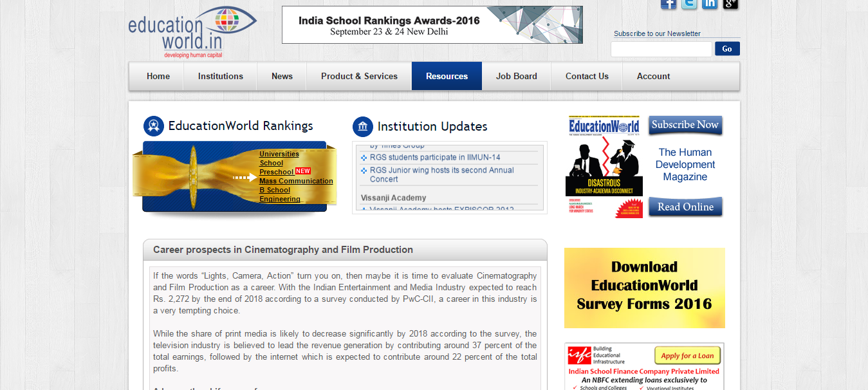Image resolution: width=868 pixels, height=390 pixels.
Task: Click the Go button beside newsletter field
Action: pyautogui.click(x=727, y=49)
